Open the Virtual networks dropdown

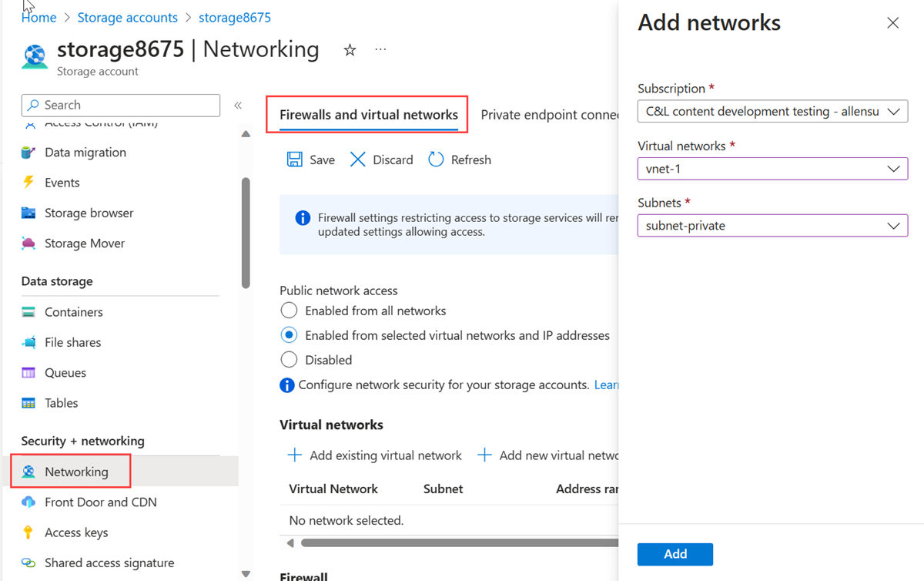[772, 169]
